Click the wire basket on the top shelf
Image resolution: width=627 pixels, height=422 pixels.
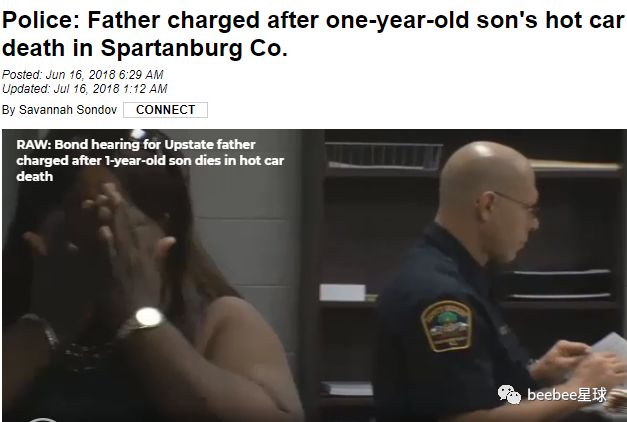(x=383, y=156)
